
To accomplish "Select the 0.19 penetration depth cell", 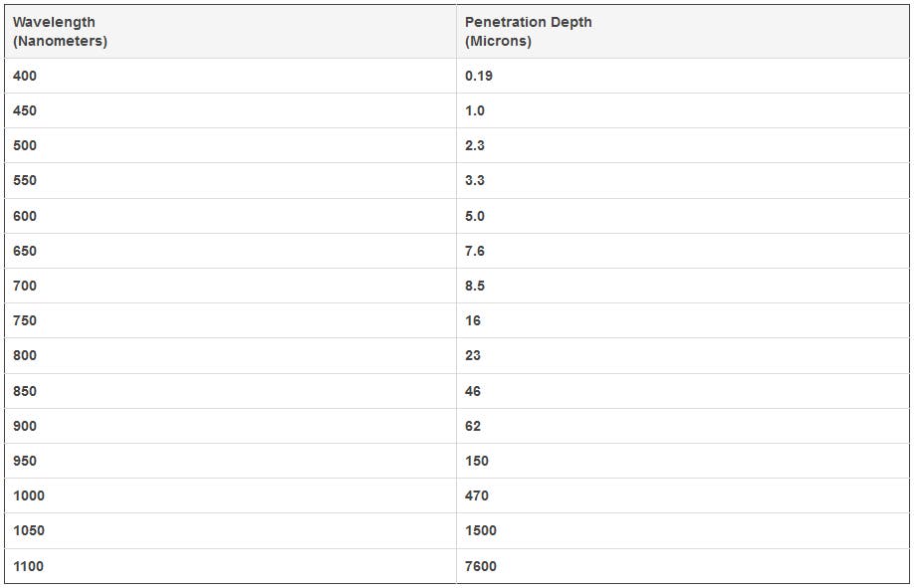I will 479,76.
